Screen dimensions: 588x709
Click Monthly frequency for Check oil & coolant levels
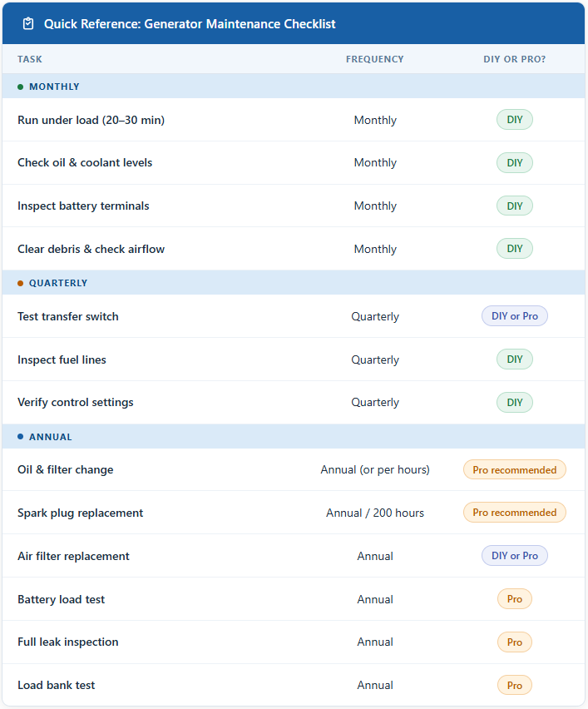click(375, 163)
